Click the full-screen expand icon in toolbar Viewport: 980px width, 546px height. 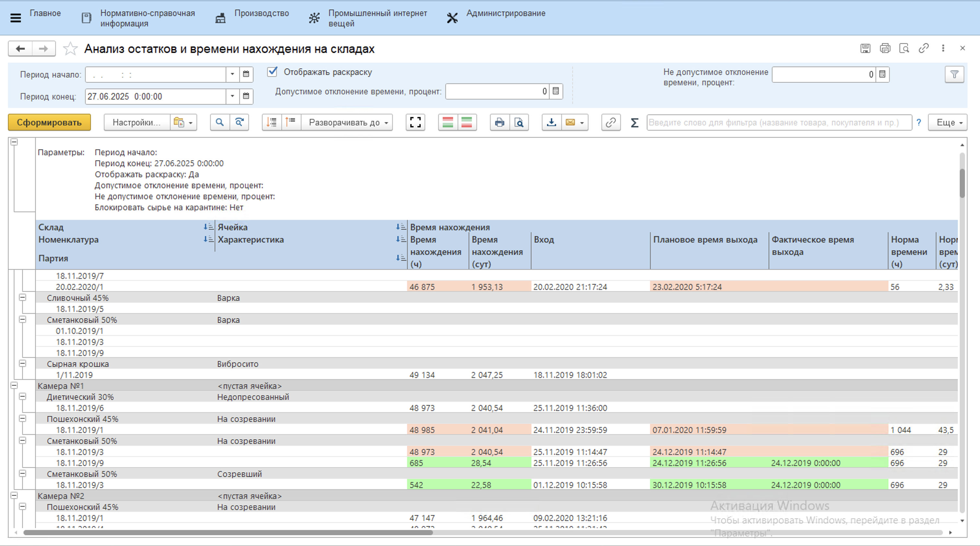pos(415,122)
